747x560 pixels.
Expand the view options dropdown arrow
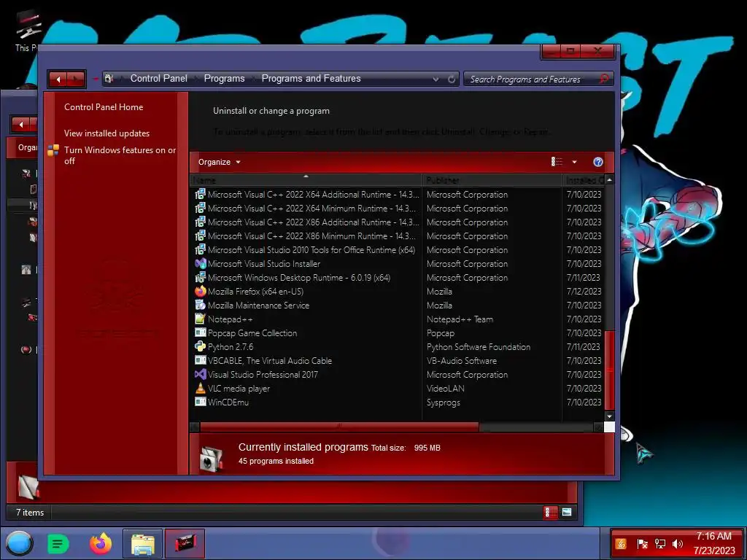[x=574, y=162]
